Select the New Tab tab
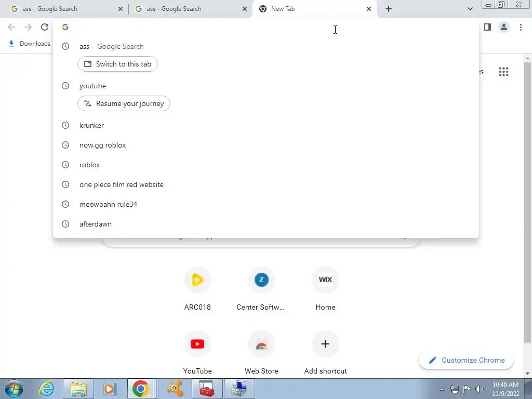Screen dimensions: 532x399 click(314, 9)
